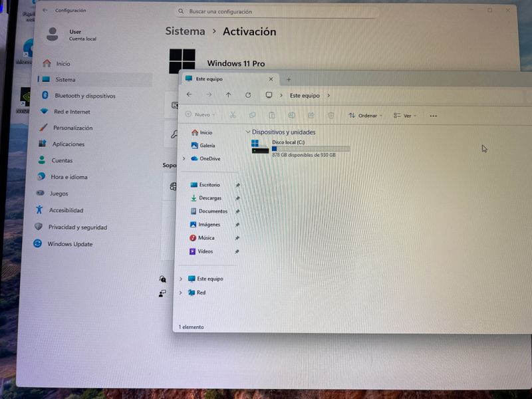Open the Vídeos folder
This screenshot has width=532, height=399.
click(201, 251)
